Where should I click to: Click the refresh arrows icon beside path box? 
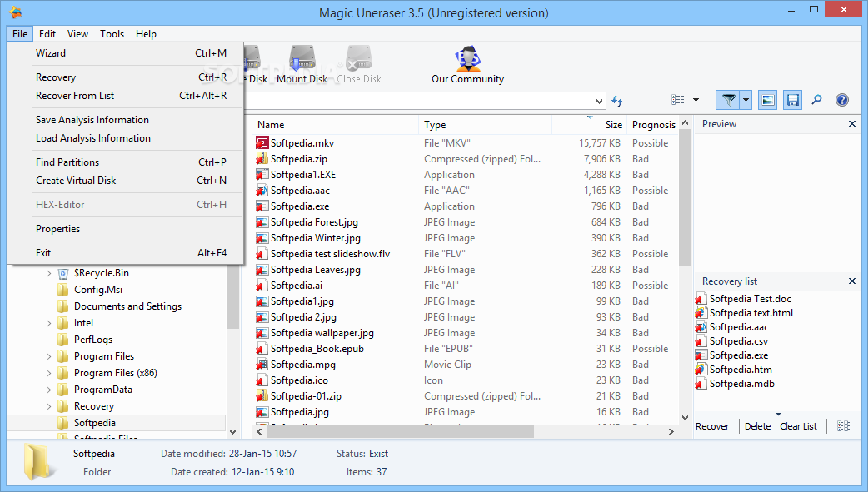pos(617,101)
